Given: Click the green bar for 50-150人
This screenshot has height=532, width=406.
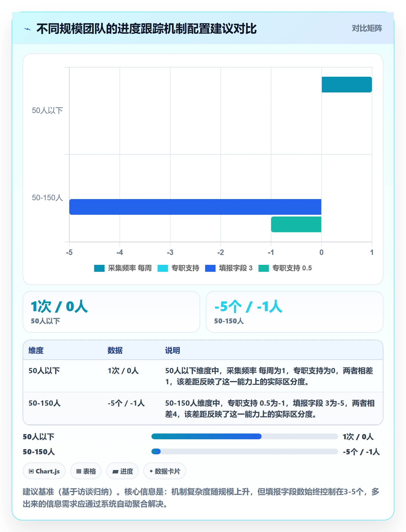Looking at the screenshot, I should [296, 224].
